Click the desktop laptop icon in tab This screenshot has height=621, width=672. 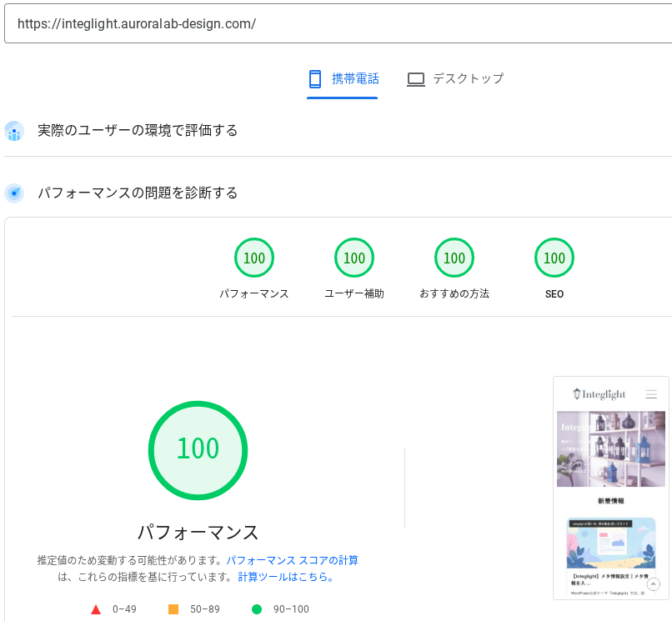416,79
